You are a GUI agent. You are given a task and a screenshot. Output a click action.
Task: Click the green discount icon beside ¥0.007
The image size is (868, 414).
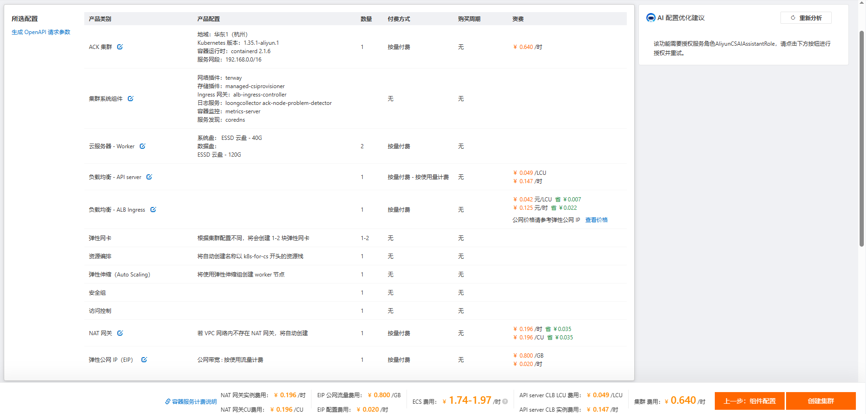pyautogui.click(x=558, y=200)
